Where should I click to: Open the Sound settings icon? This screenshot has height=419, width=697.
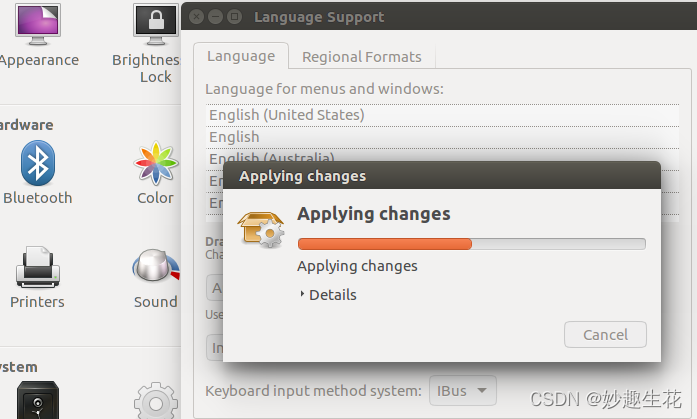point(155,268)
